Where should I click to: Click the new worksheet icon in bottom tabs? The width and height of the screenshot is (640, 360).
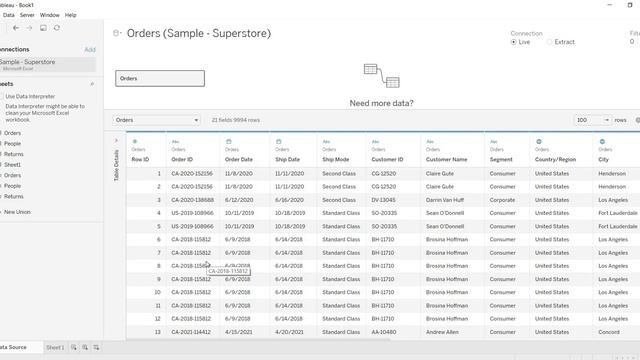click(x=73, y=347)
